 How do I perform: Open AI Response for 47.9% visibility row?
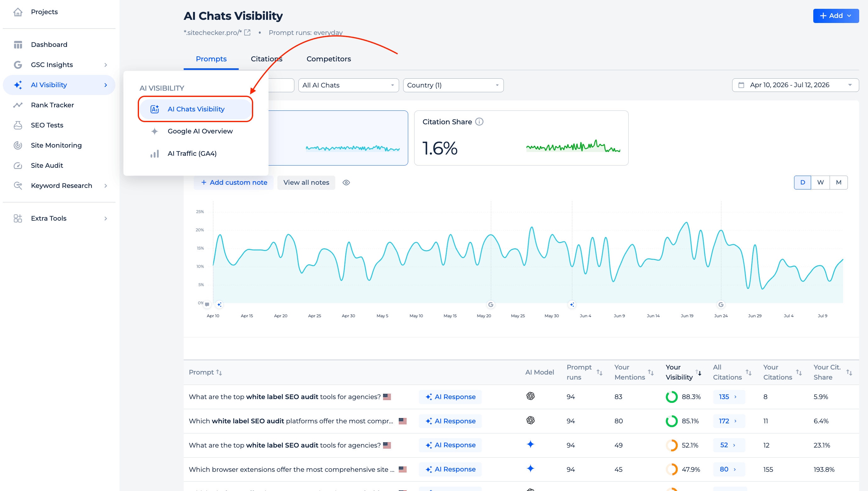(450, 469)
